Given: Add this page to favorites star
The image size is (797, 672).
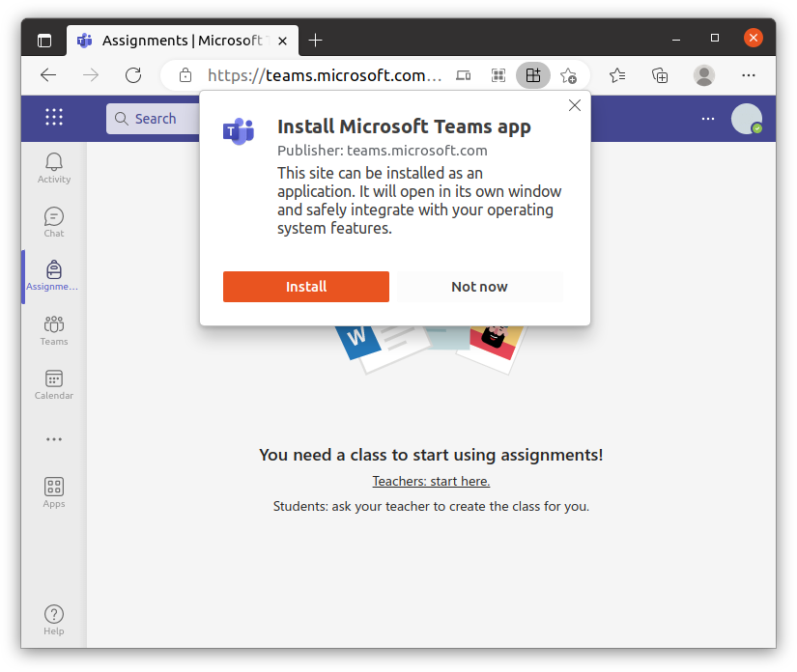Looking at the screenshot, I should (x=568, y=75).
